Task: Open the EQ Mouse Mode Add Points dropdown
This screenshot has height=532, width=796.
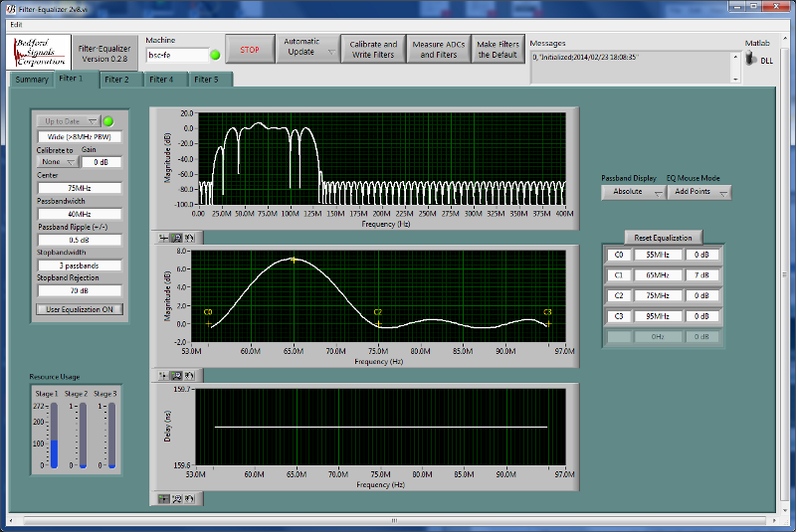Action: 699,192
